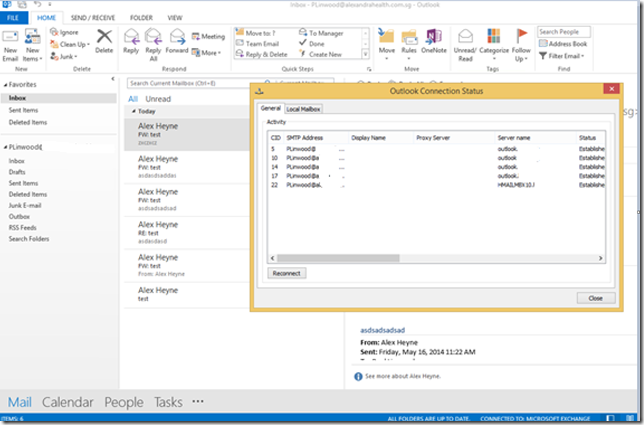The width and height of the screenshot is (644, 425).
Task: Click the right scroll arrow in Activity list
Action: click(x=600, y=258)
